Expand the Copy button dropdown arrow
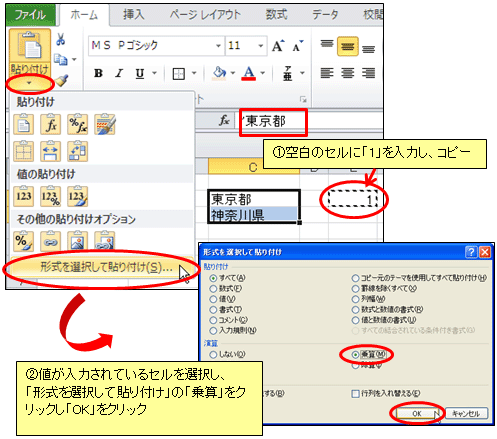Screen dimensions: 497x439 tap(74, 60)
